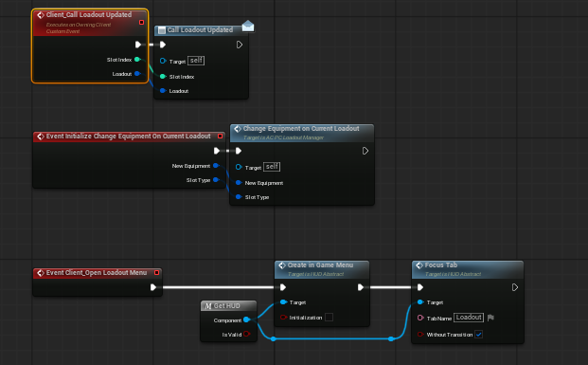The width and height of the screenshot is (588, 365).
Task: Select the Call Loadout Updated node title
Action: coord(200,29)
